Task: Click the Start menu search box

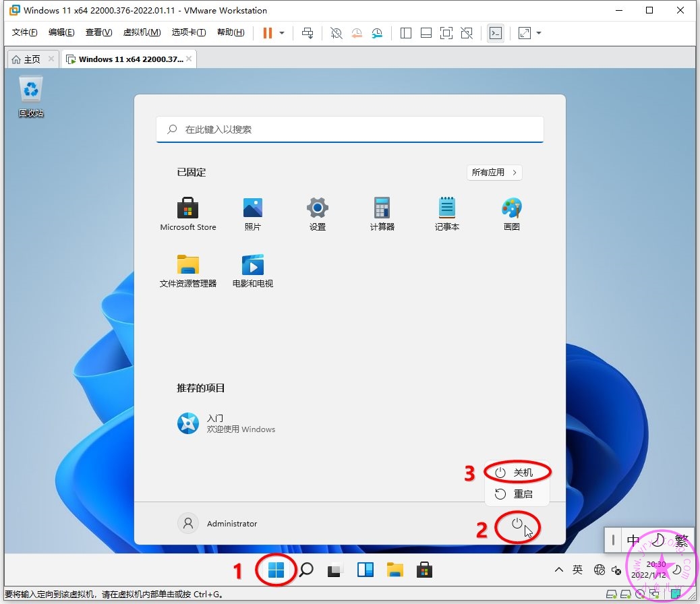Action: [x=349, y=129]
